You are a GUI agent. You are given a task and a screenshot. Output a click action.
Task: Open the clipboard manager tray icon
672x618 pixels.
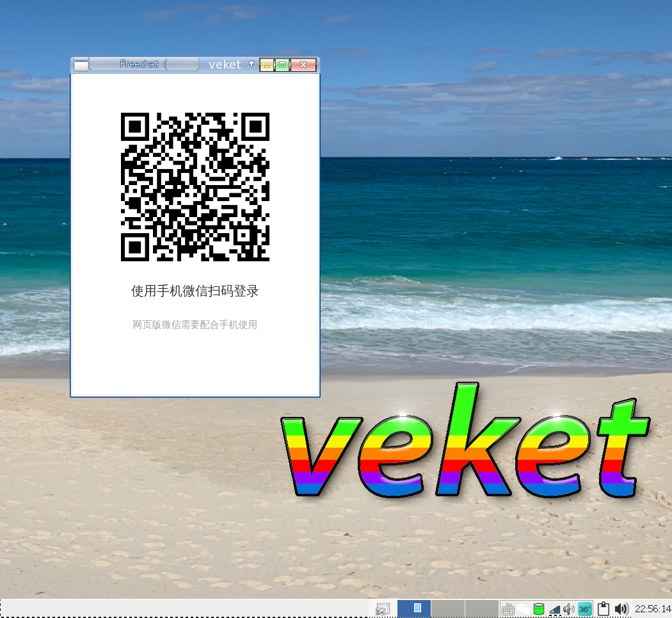click(604, 609)
